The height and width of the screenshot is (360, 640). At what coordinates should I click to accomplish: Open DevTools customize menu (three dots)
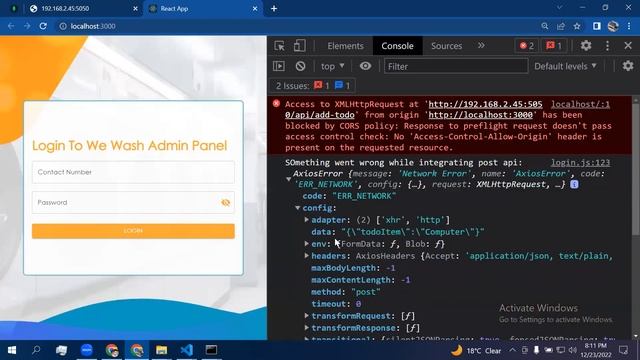607,46
